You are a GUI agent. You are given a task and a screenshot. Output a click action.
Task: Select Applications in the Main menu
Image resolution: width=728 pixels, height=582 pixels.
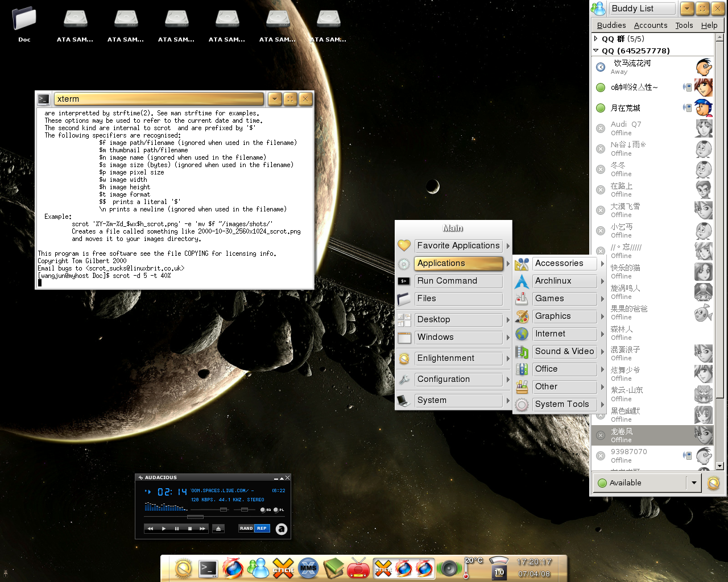pos(458,264)
